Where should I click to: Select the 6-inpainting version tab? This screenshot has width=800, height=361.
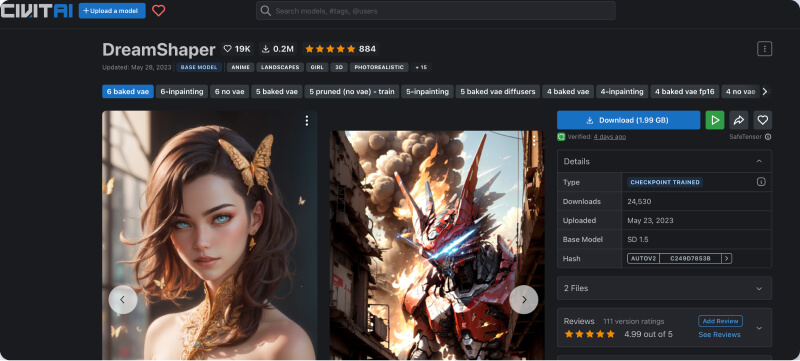pos(182,92)
